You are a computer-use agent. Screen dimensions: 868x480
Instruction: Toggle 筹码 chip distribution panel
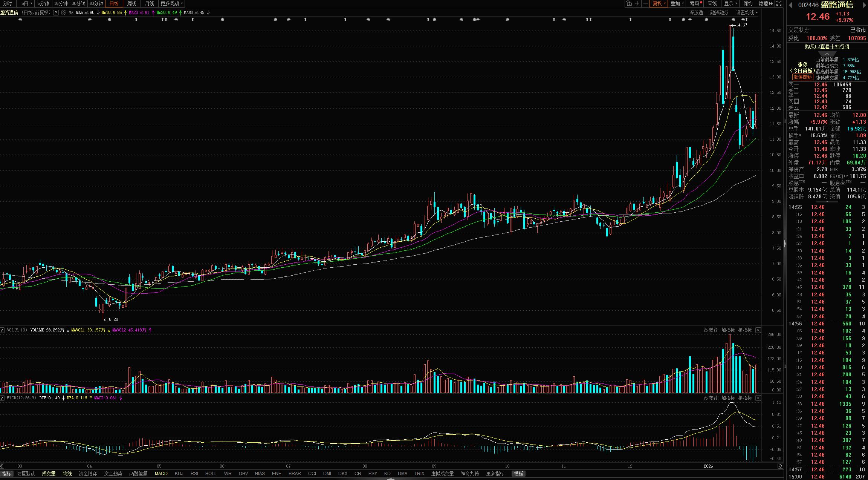(x=695, y=3)
